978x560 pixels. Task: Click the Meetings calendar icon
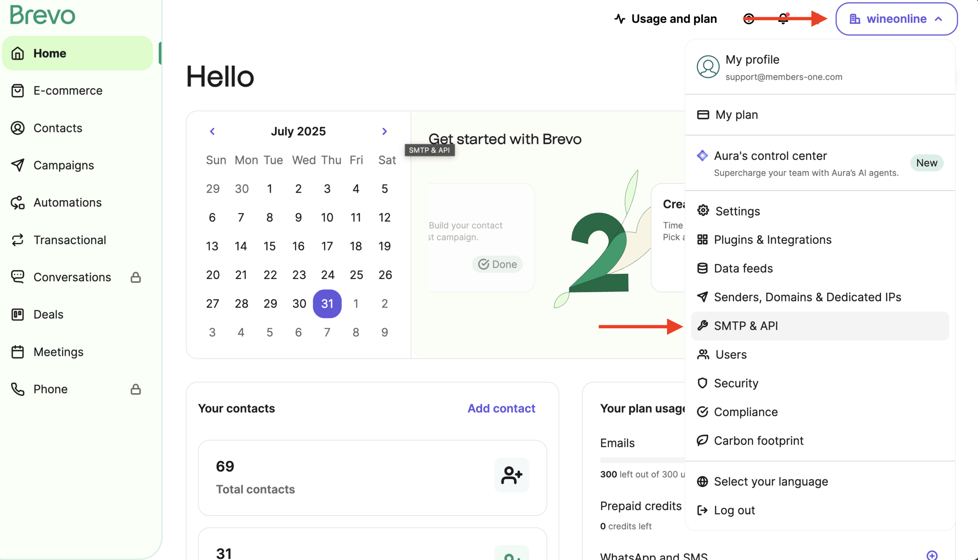coord(17,352)
